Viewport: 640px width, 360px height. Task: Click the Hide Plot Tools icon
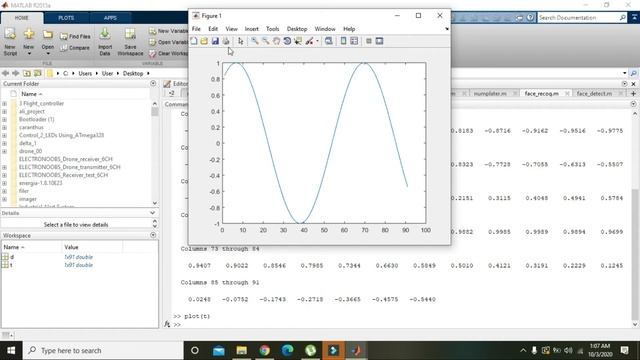369,41
